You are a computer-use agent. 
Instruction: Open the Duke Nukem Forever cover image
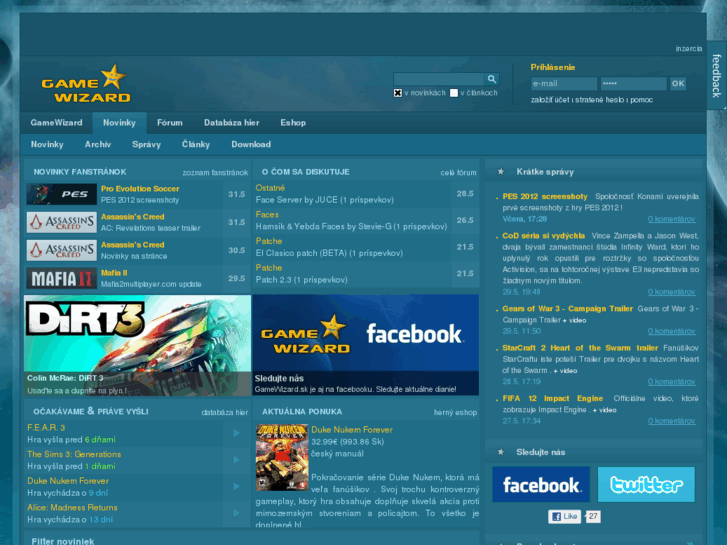point(282,457)
